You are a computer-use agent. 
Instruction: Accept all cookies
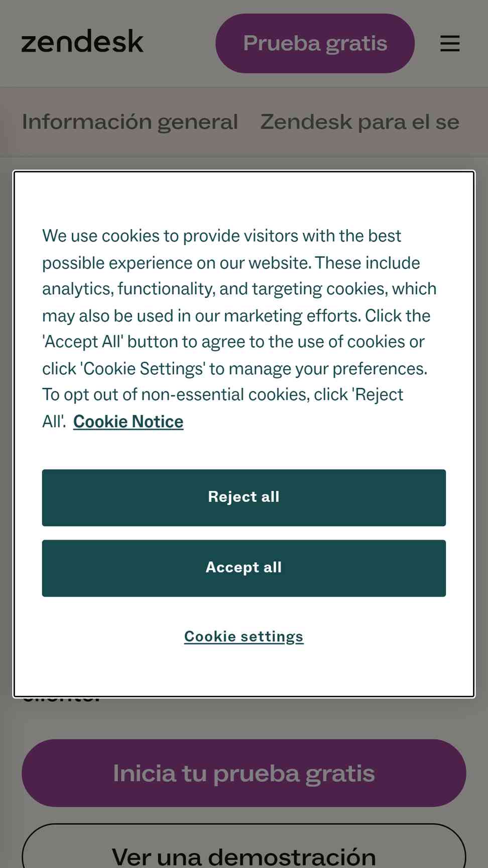(x=244, y=568)
